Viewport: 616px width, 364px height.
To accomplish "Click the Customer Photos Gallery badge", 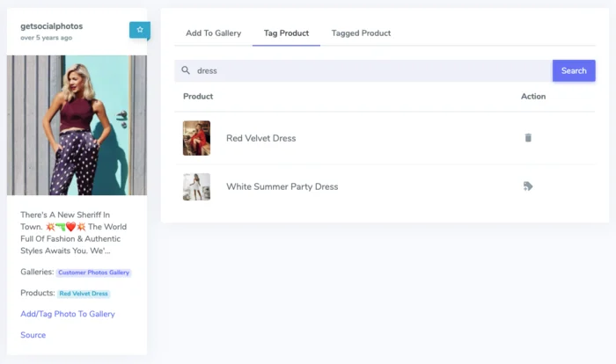I will pyautogui.click(x=93, y=273).
